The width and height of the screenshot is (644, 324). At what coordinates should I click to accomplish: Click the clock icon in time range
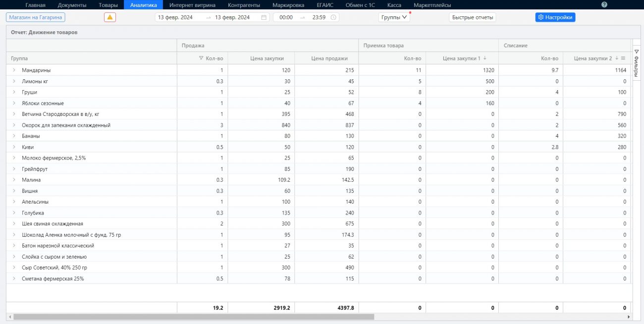tap(333, 17)
